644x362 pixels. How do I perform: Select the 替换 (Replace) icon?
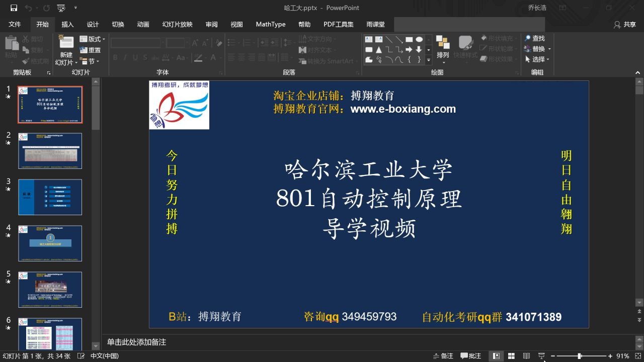point(535,48)
